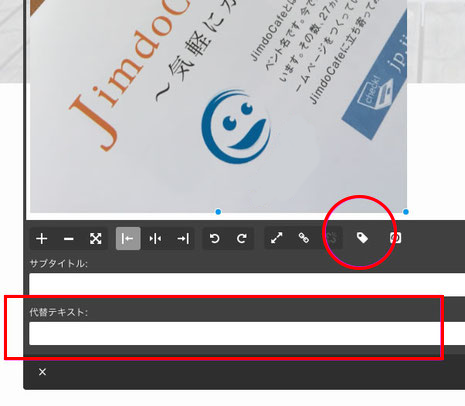Click the Pinterest icon in the toolbar
Screen dimensions: 465x406
point(395,238)
